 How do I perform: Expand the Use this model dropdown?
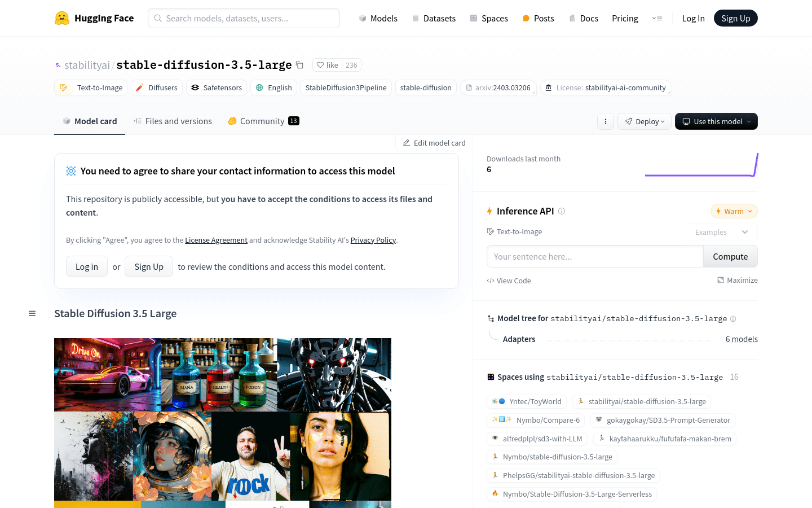pyautogui.click(x=716, y=121)
